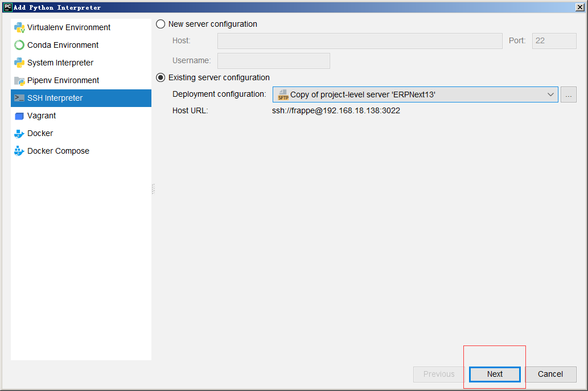Image resolution: width=588 pixels, height=391 pixels.
Task: Close the Add Python Interpreter dialog
Action: [x=580, y=7]
